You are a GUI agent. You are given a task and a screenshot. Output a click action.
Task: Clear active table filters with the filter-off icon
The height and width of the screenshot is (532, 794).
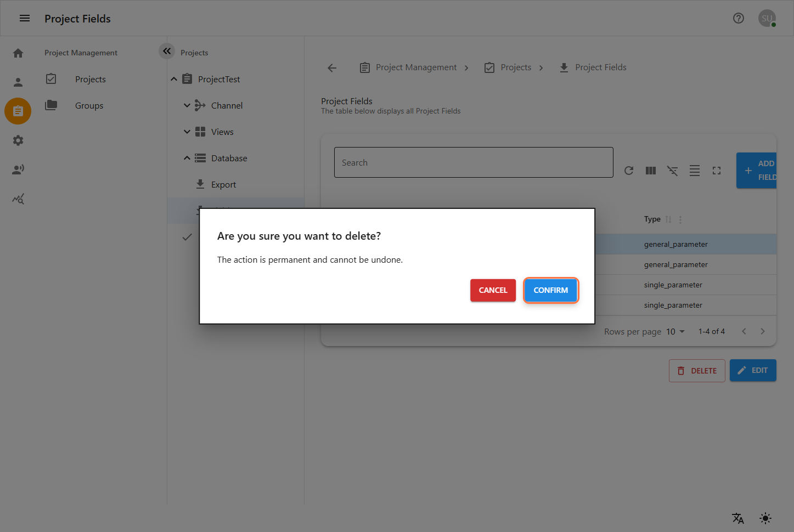673,171
